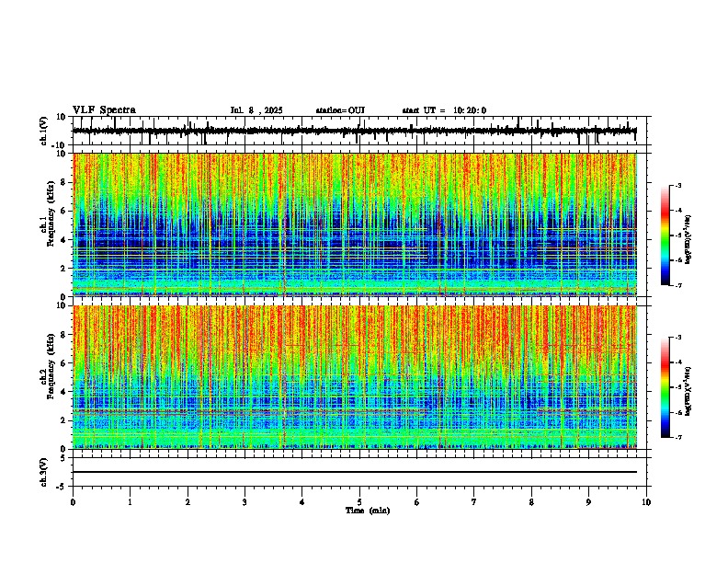Click the '6' tick on ch.2 frequency axis
This screenshot has width=728, height=563.
pyautogui.click(x=64, y=363)
